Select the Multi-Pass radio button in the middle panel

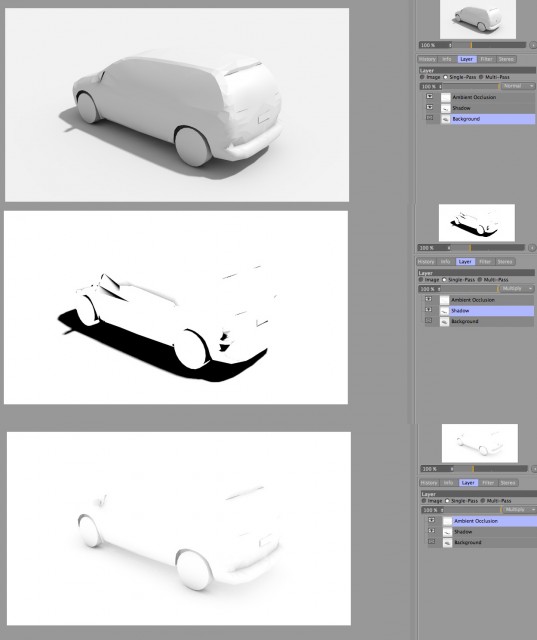481,280
